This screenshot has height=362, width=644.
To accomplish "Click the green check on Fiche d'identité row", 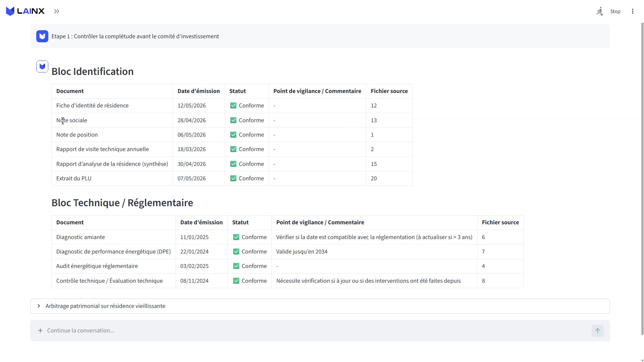I will [x=233, y=105].
